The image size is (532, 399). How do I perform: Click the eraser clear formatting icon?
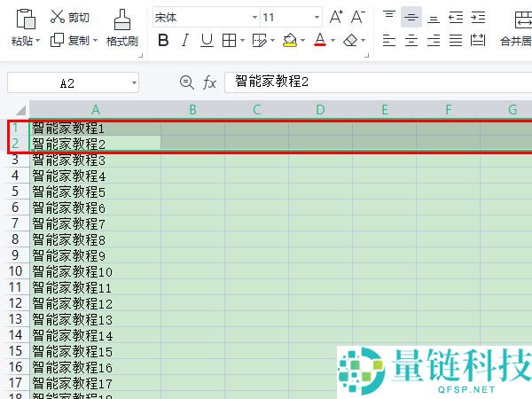[x=350, y=41]
